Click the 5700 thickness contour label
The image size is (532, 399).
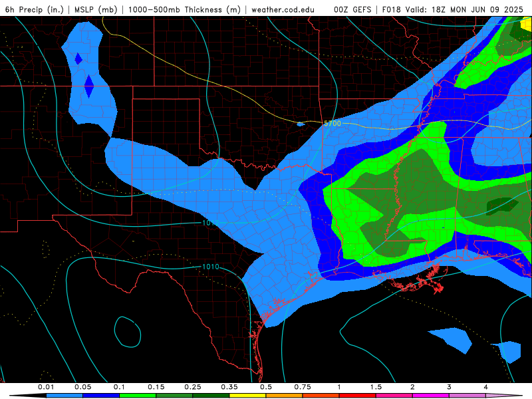click(332, 124)
